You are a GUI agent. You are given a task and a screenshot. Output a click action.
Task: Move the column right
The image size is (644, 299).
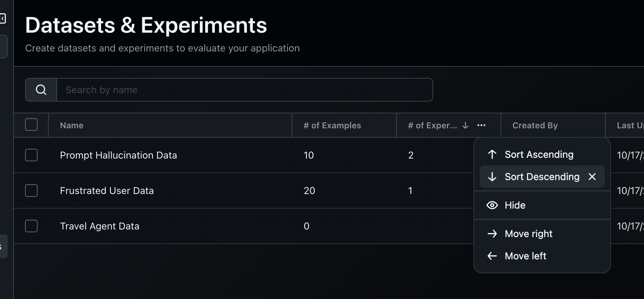528,234
